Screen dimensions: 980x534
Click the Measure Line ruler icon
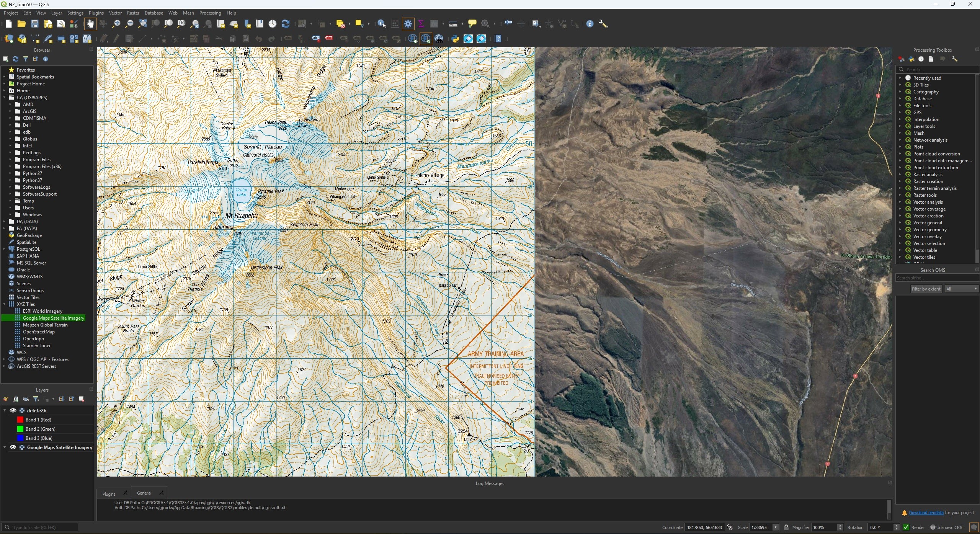click(x=453, y=24)
